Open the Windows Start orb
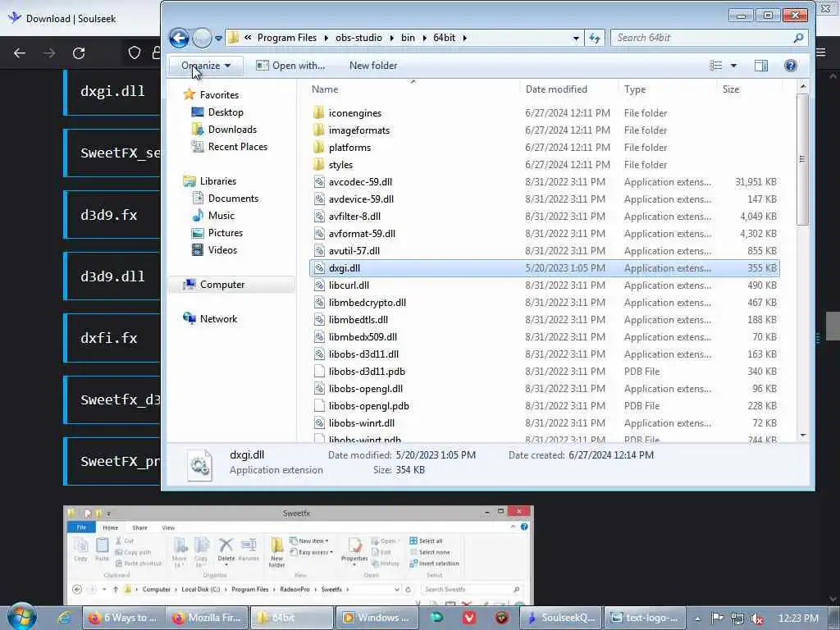 tap(21, 617)
